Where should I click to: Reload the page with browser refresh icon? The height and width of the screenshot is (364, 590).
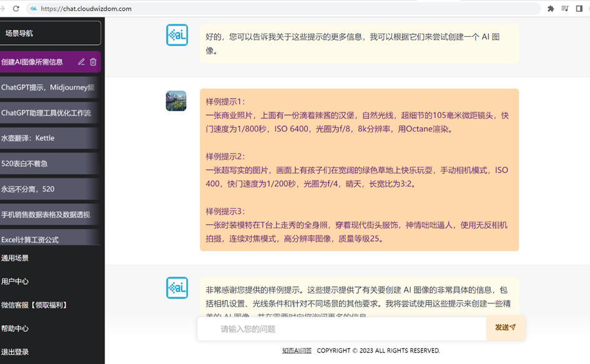coord(16,8)
